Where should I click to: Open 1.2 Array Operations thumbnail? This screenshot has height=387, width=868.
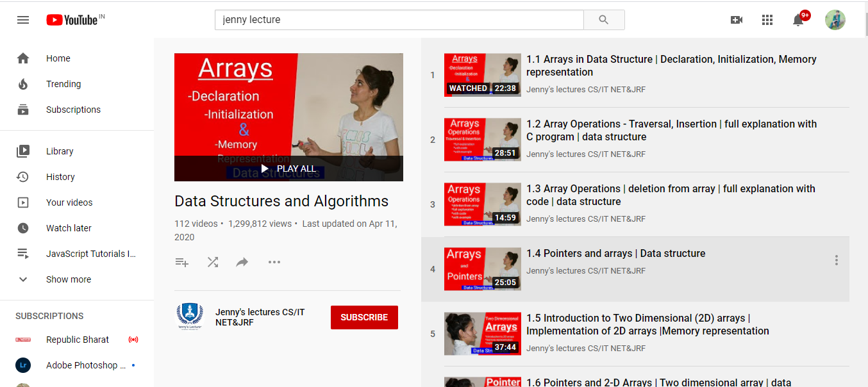tap(483, 140)
